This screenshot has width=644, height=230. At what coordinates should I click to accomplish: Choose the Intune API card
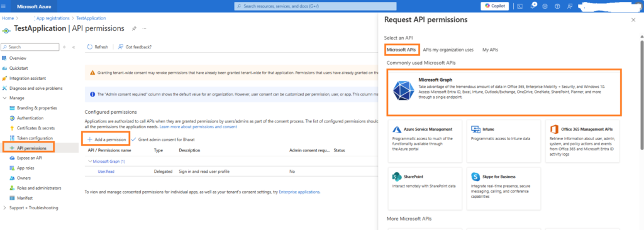(504, 141)
